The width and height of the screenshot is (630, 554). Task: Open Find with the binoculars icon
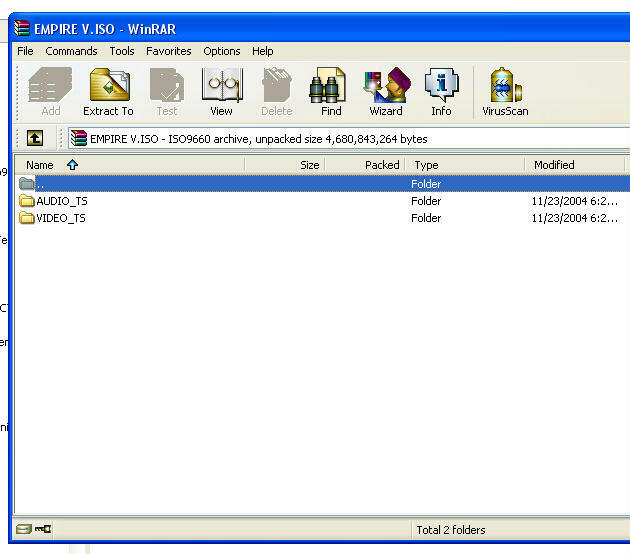(x=327, y=85)
